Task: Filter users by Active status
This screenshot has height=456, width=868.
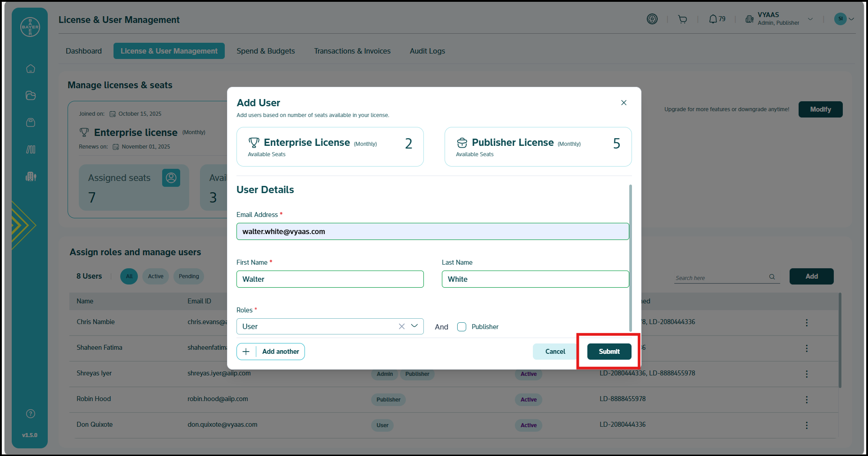Action: point(155,276)
